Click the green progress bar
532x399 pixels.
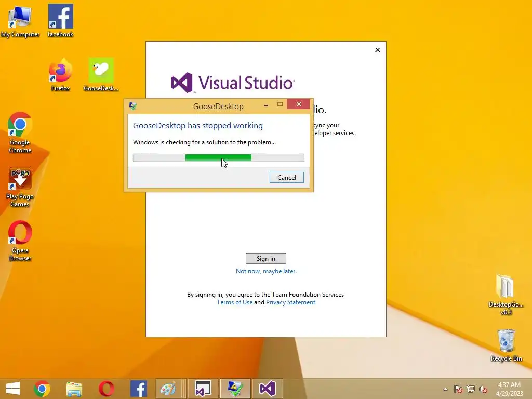tap(219, 157)
